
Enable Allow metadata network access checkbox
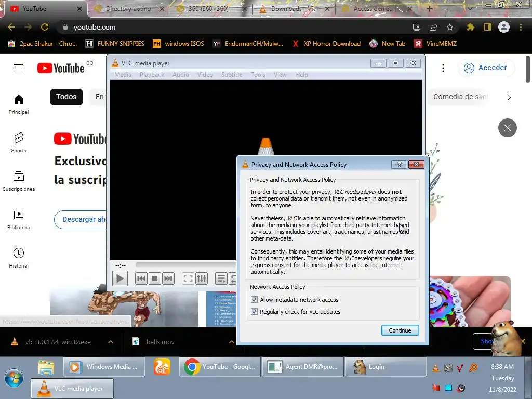coord(254,300)
